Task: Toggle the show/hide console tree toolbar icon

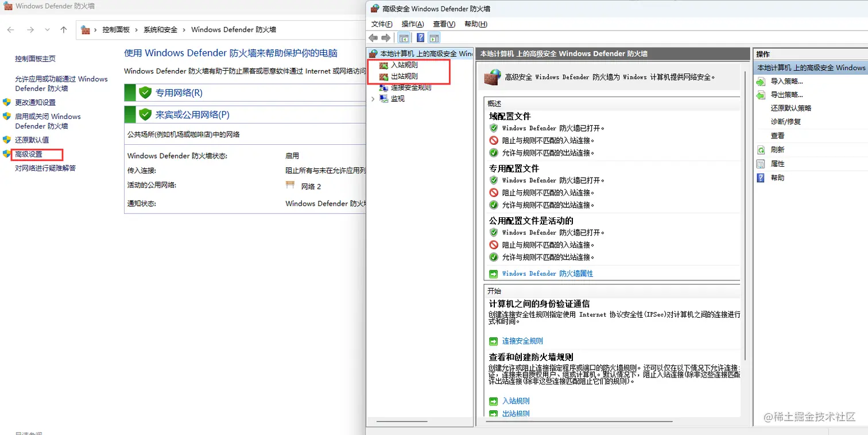Action: (404, 38)
